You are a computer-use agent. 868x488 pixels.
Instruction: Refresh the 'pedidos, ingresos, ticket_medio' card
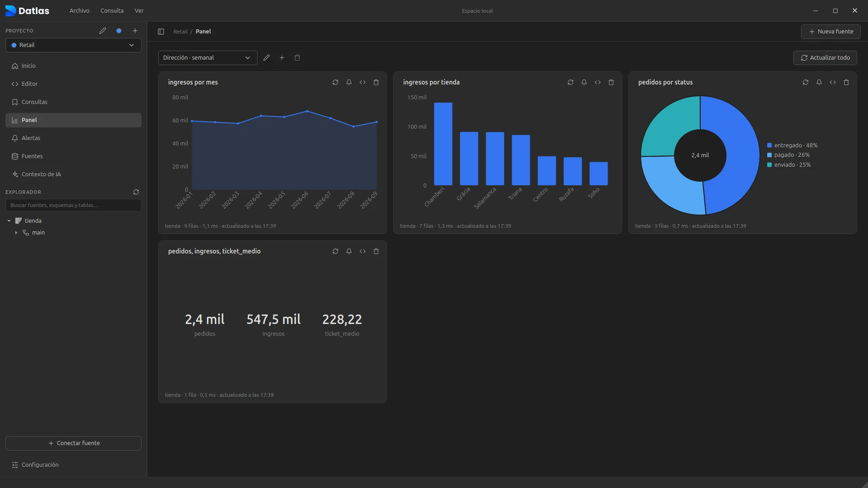pos(335,251)
